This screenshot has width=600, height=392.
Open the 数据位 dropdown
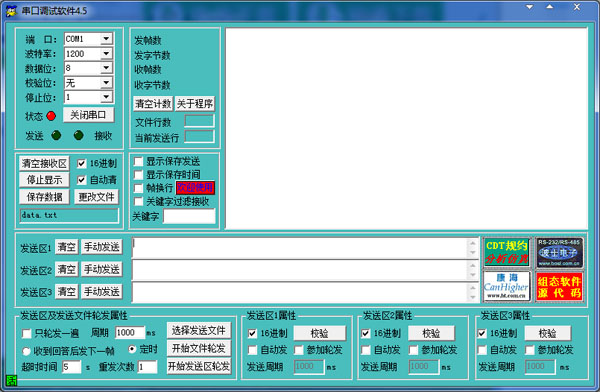click(x=106, y=68)
